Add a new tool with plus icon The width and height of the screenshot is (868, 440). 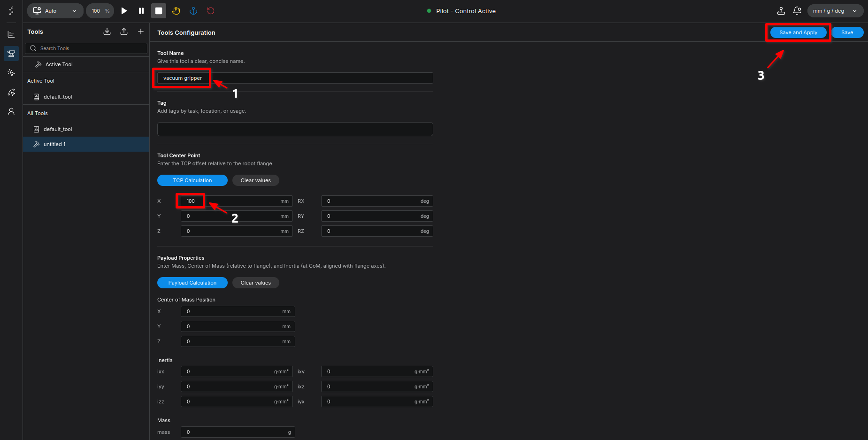click(141, 31)
